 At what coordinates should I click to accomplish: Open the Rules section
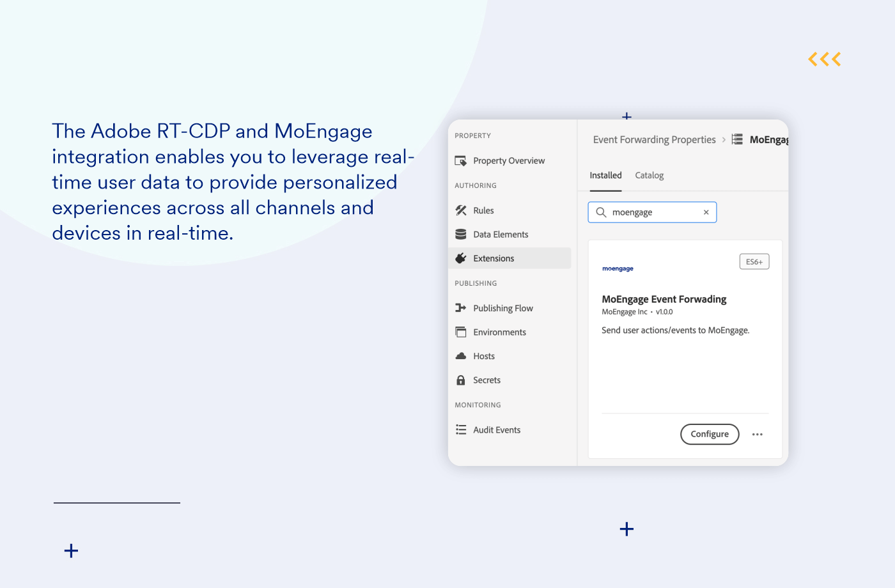tap(483, 210)
